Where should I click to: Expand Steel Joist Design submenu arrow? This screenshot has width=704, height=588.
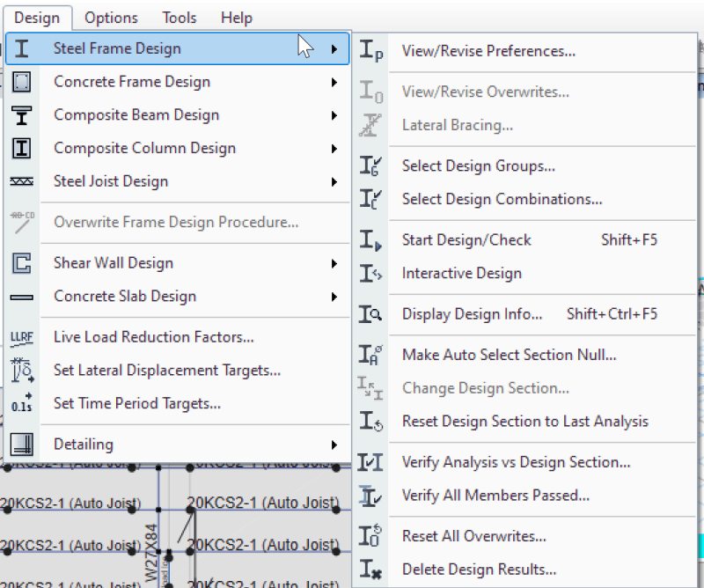tap(334, 182)
